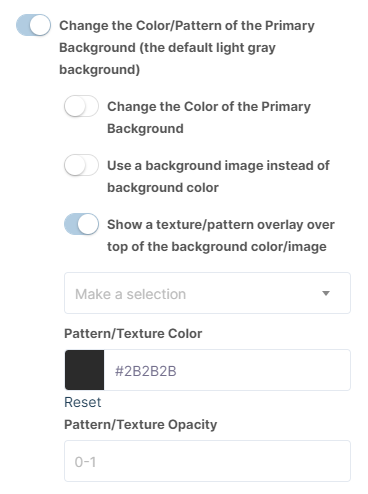Disable the Primary Background Color/Pattern toggle
This screenshot has width=368, height=494.
[x=33, y=25]
